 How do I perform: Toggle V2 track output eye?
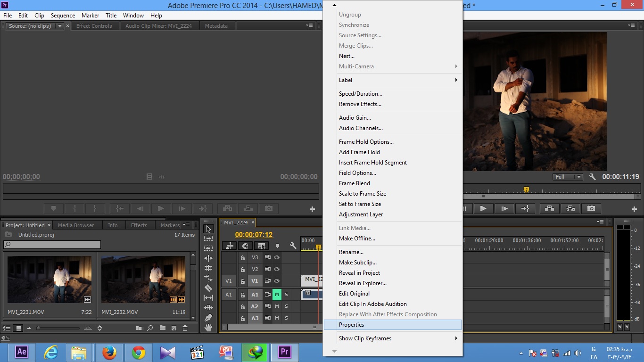pyautogui.click(x=277, y=269)
